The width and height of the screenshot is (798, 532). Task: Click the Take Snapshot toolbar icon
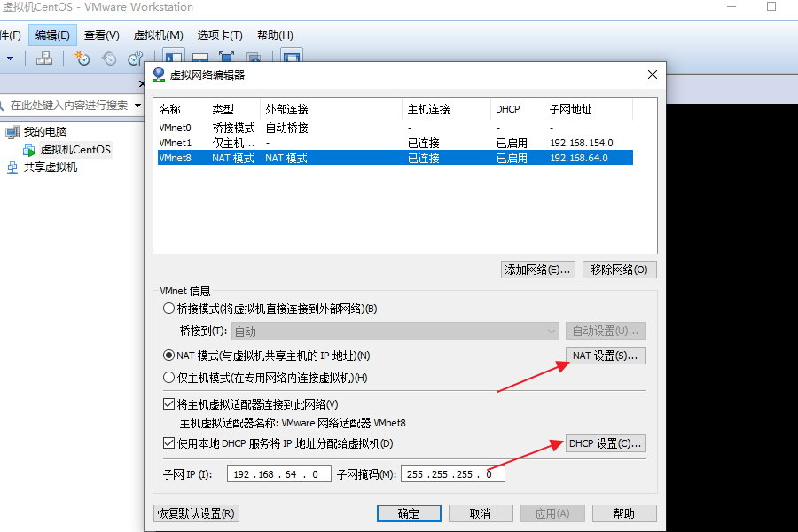[81, 59]
